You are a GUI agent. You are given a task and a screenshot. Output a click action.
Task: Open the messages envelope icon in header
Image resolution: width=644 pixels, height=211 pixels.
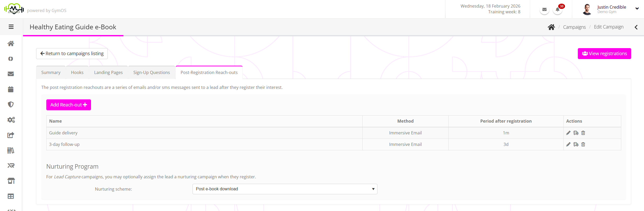[544, 10]
